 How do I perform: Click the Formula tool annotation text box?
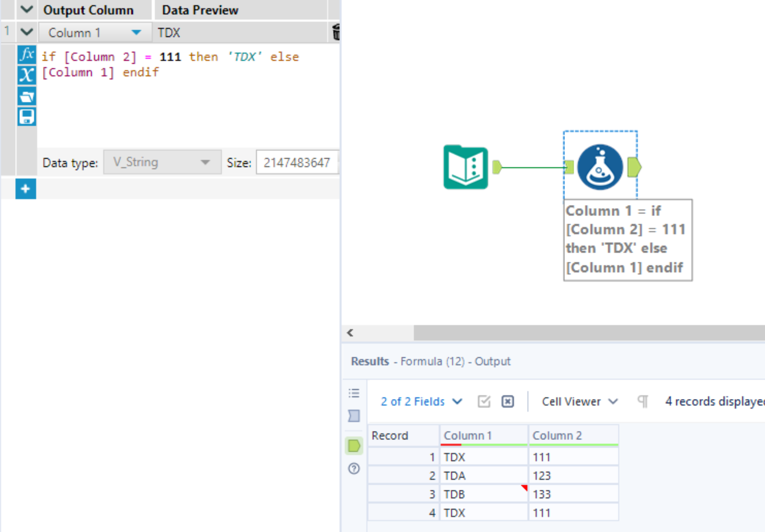coord(628,240)
